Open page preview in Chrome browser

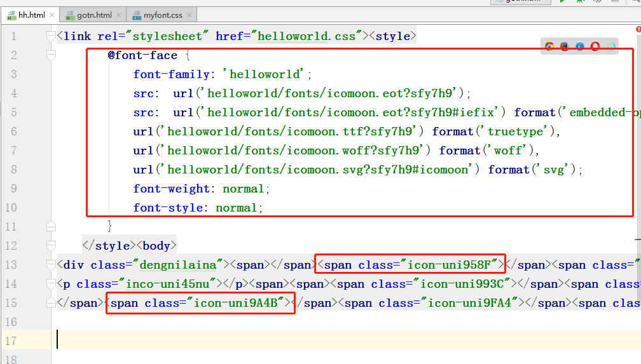click(549, 46)
